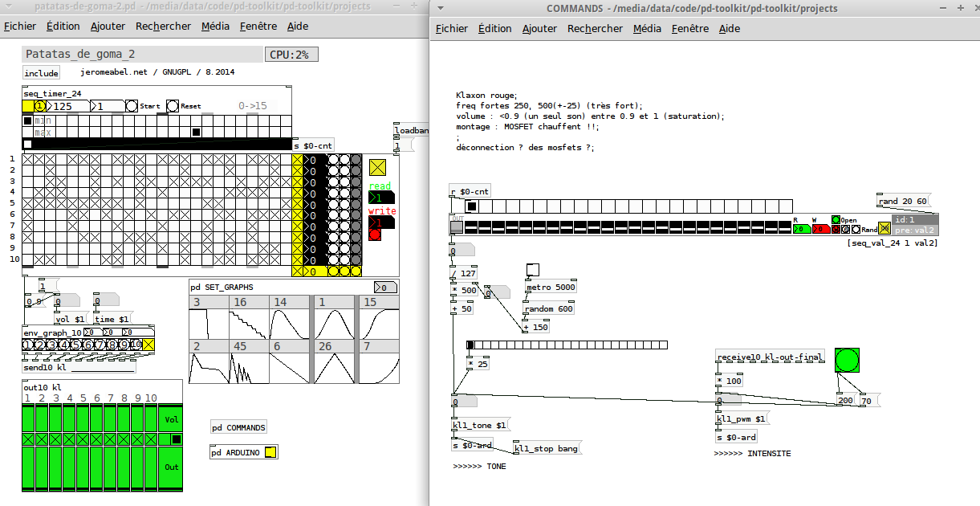Open Fichier menu in Patatas window
The width and height of the screenshot is (980, 506).
(x=20, y=26)
